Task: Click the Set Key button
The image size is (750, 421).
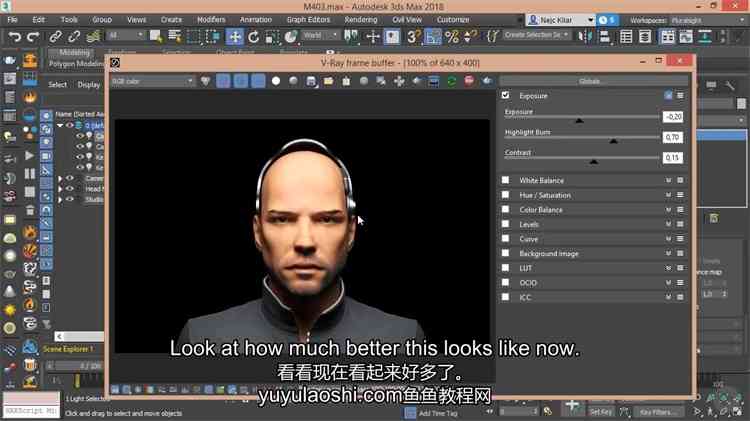Action: click(x=601, y=411)
